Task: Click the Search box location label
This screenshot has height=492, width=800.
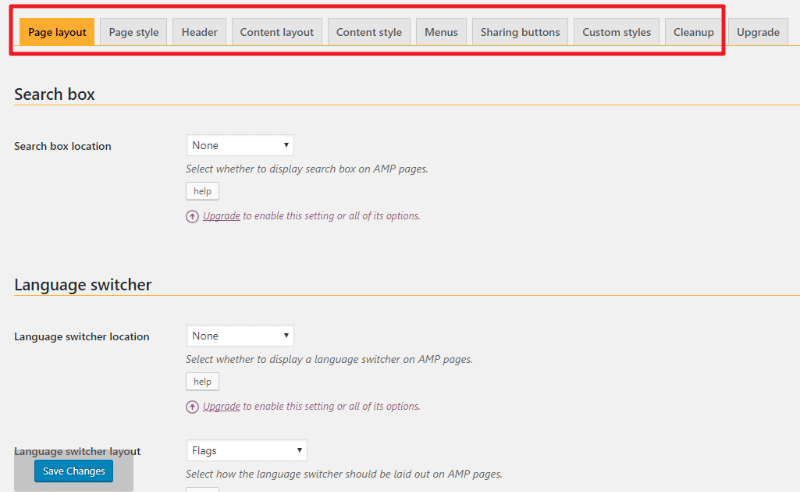Action: (x=63, y=146)
